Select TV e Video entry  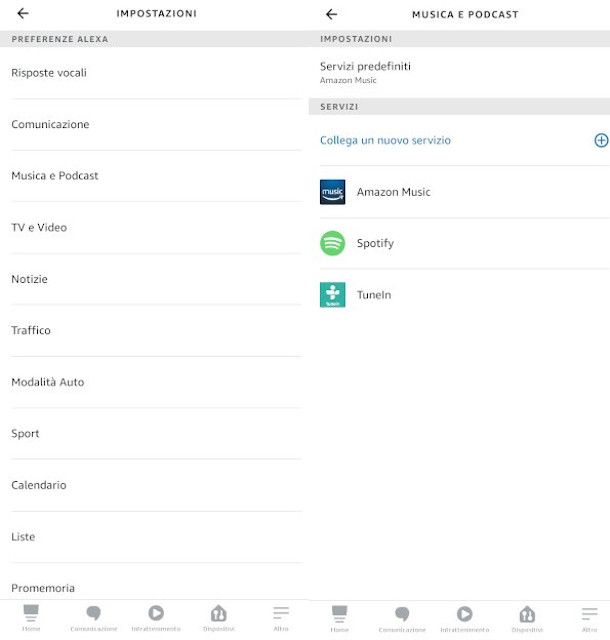tap(156, 227)
